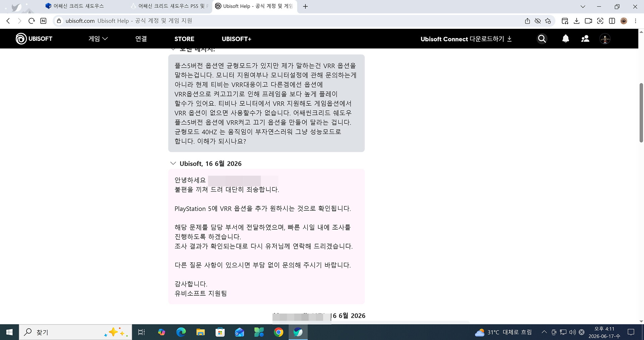Switch to the first 어쌔신 크리드 섀도우스 tab
The width and height of the screenshot is (644, 340).
tap(78, 6)
